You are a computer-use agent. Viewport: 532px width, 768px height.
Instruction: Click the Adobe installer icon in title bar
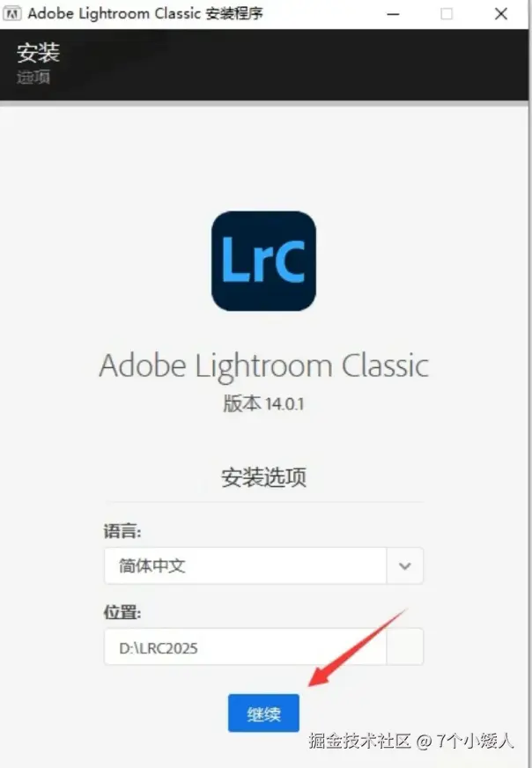click(11, 14)
